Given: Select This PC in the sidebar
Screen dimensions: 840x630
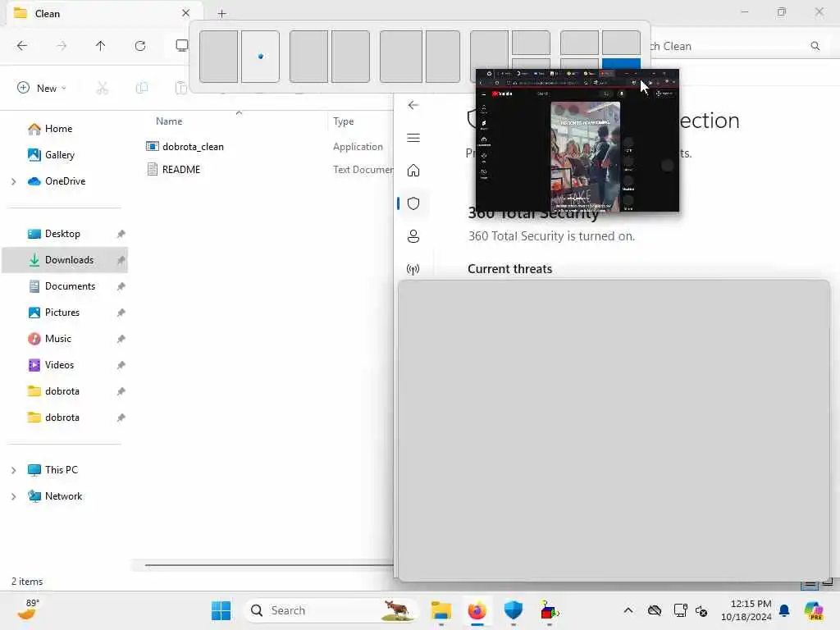Looking at the screenshot, I should click(61, 470).
